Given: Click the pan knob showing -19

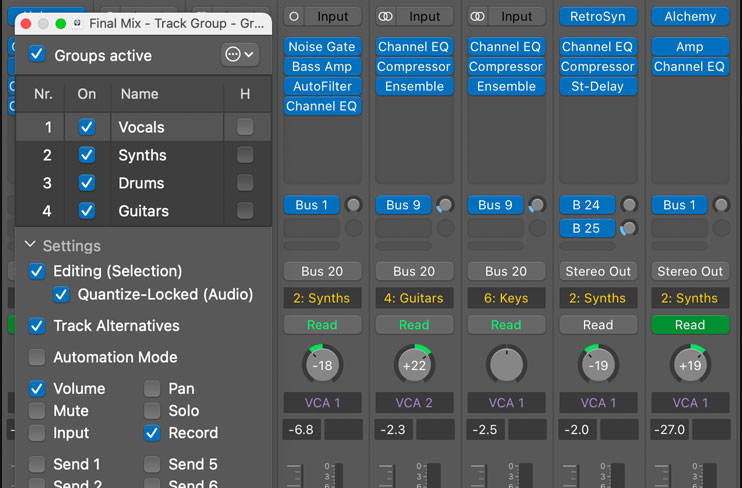Looking at the screenshot, I should (598, 365).
